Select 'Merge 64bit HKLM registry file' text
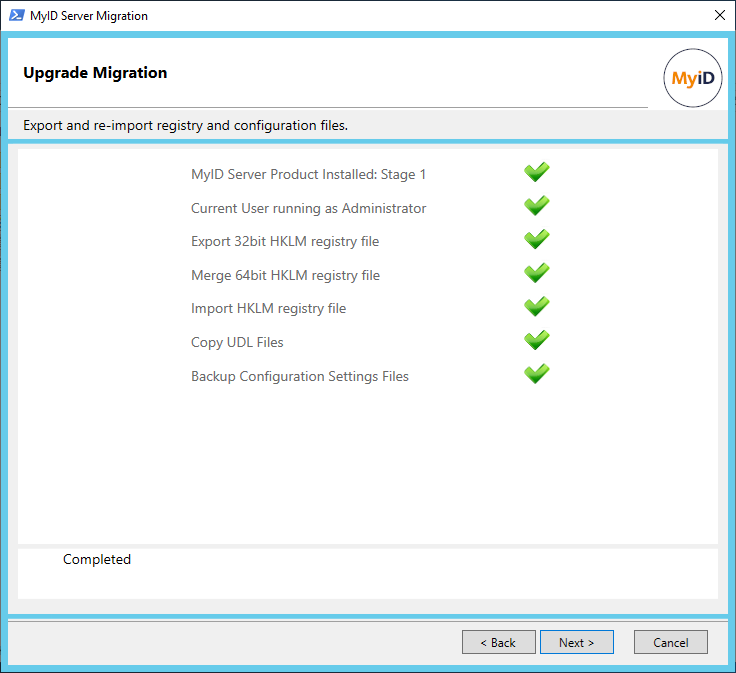 (285, 275)
